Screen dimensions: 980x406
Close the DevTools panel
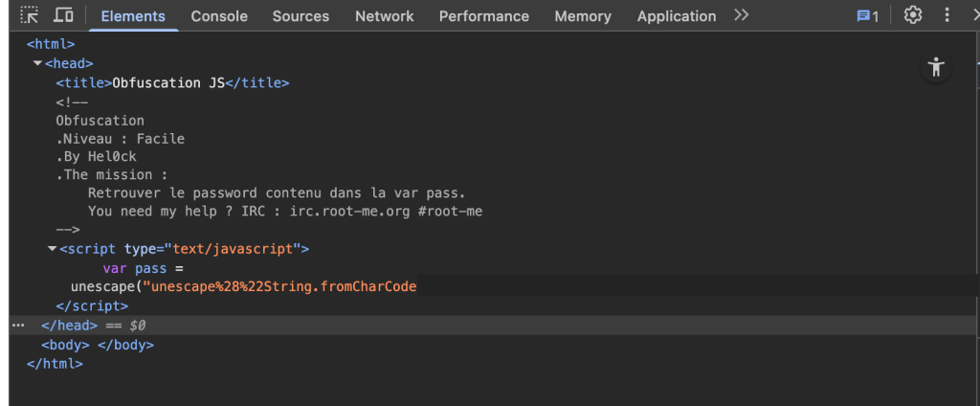(x=973, y=15)
